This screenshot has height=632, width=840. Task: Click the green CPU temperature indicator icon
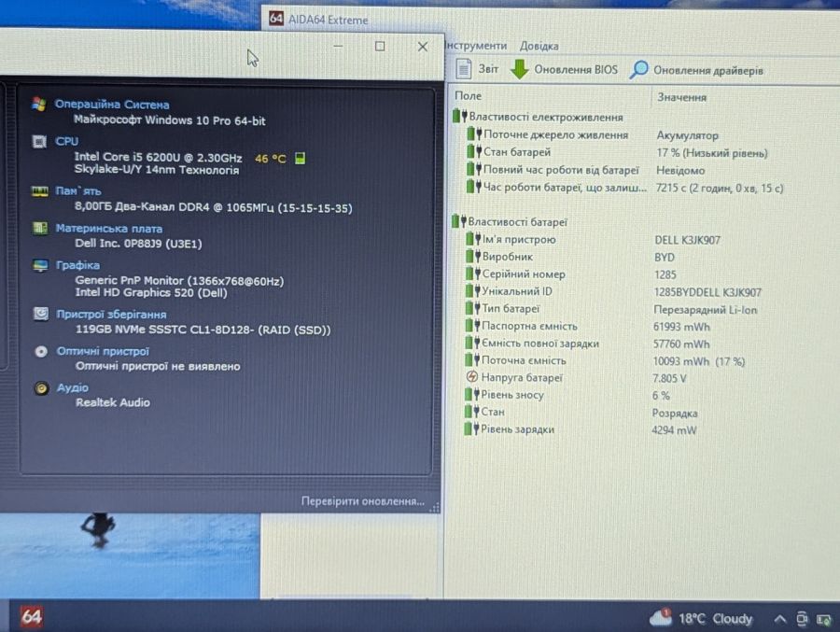click(300, 158)
